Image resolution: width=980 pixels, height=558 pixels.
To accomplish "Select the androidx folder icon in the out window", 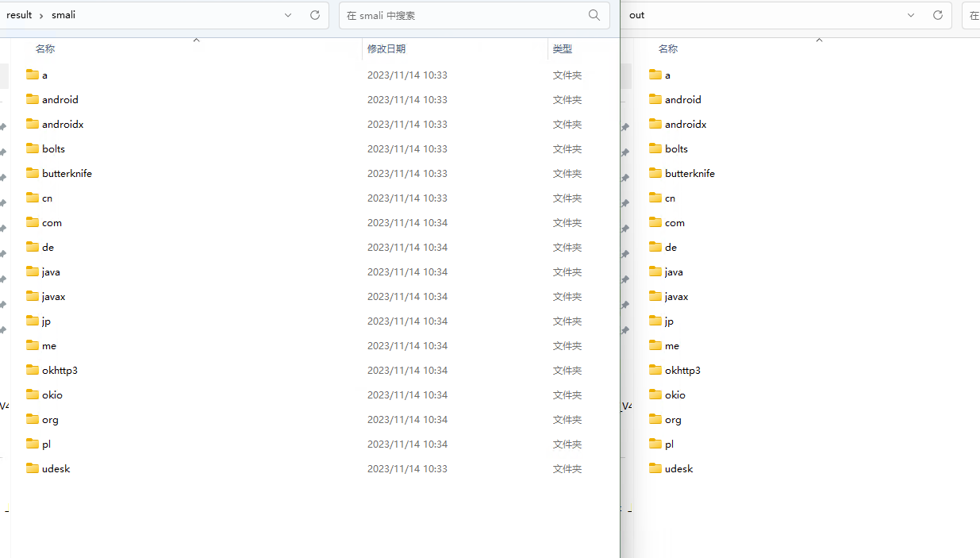I will 655,124.
